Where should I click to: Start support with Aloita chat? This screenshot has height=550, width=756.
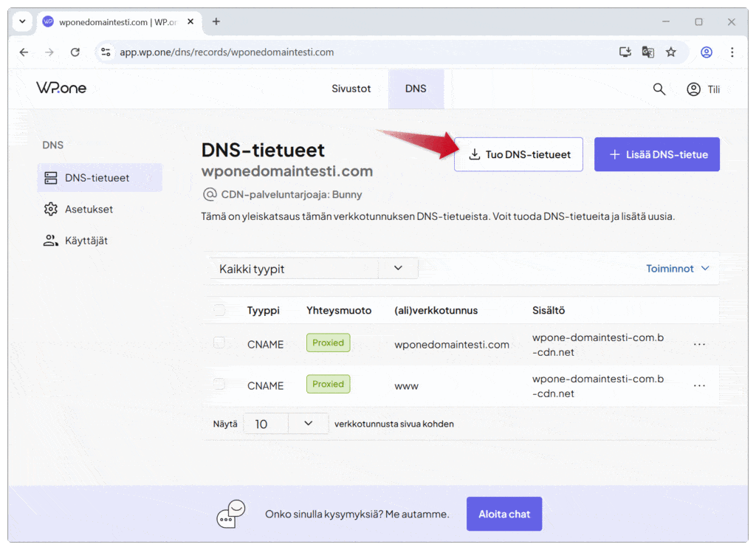[x=504, y=514]
